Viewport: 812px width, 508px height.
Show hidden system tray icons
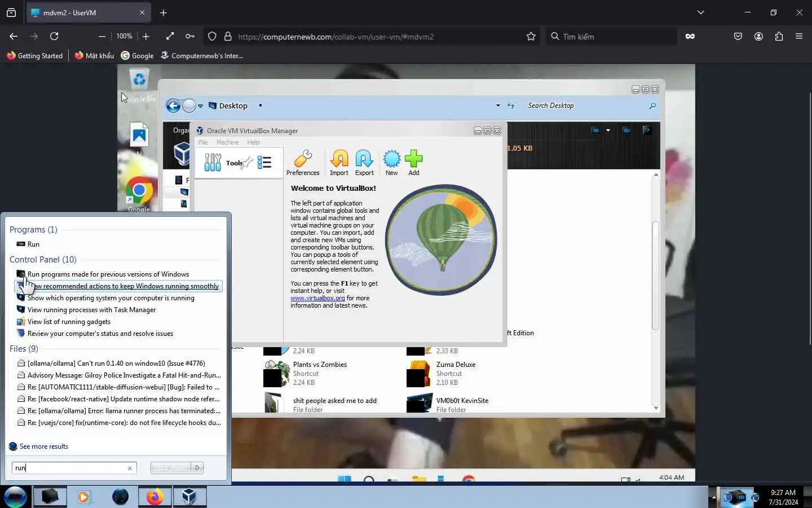point(713,497)
